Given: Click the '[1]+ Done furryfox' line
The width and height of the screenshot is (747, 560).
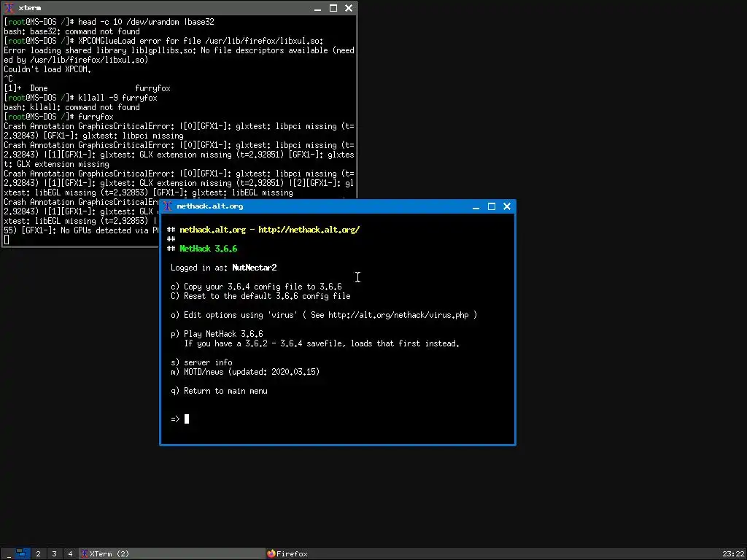Looking at the screenshot, I should pyautogui.click(x=88, y=88).
